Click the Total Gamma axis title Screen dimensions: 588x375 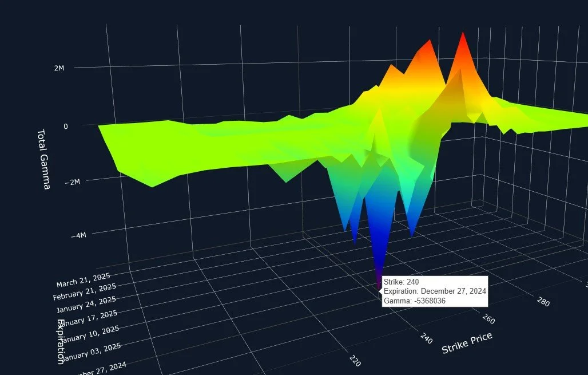pyautogui.click(x=43, y=159)
